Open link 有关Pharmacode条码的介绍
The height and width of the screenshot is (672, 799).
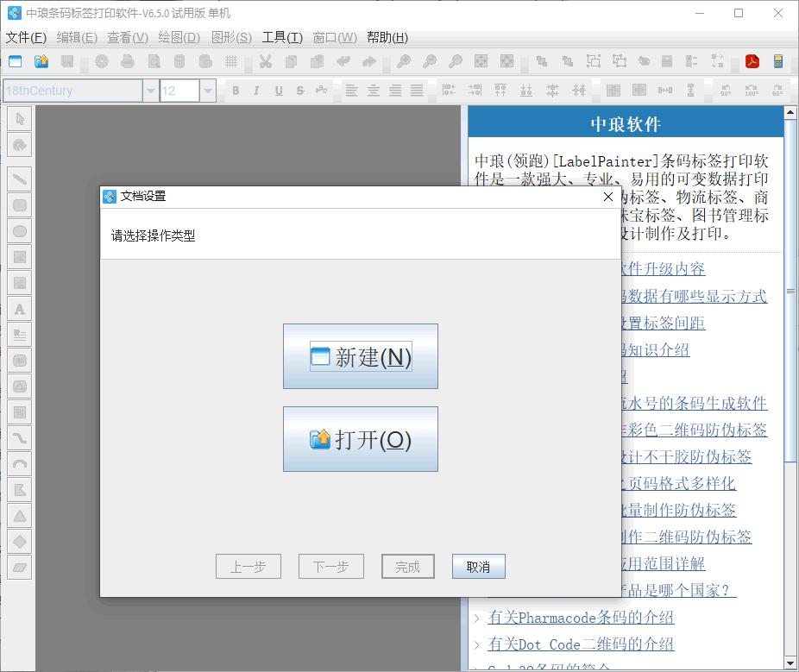(x=581, y=618)
